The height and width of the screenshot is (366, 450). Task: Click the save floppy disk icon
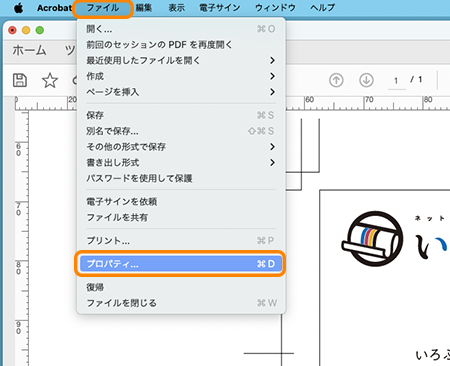pyautogui.click(x=20, y=80)
